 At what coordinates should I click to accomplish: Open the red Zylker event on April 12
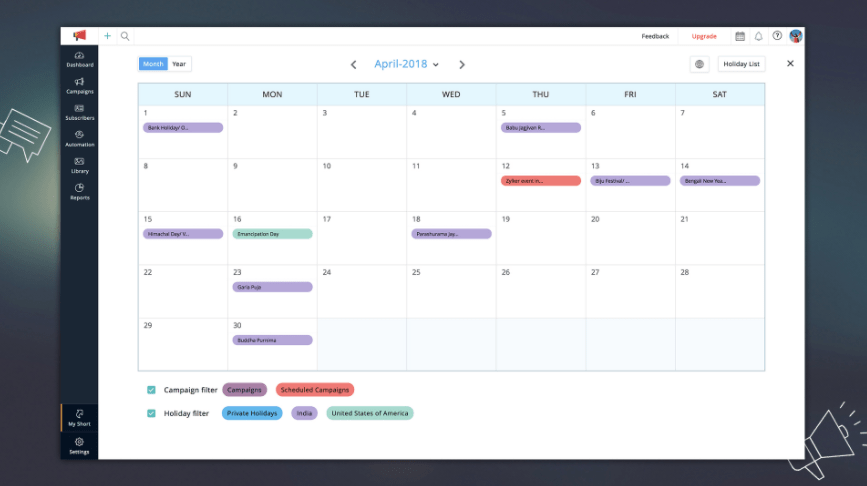pyautogui.click(x=541, y=181)
